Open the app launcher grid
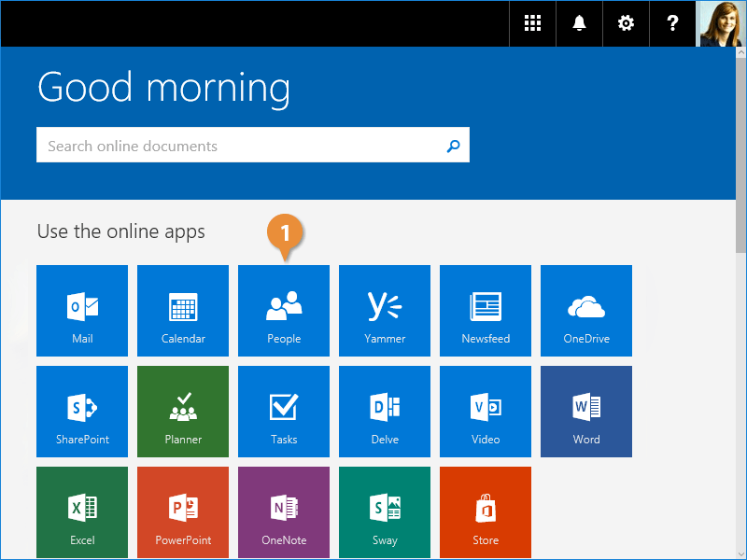 pyautogui.click(x=533, y=23)
